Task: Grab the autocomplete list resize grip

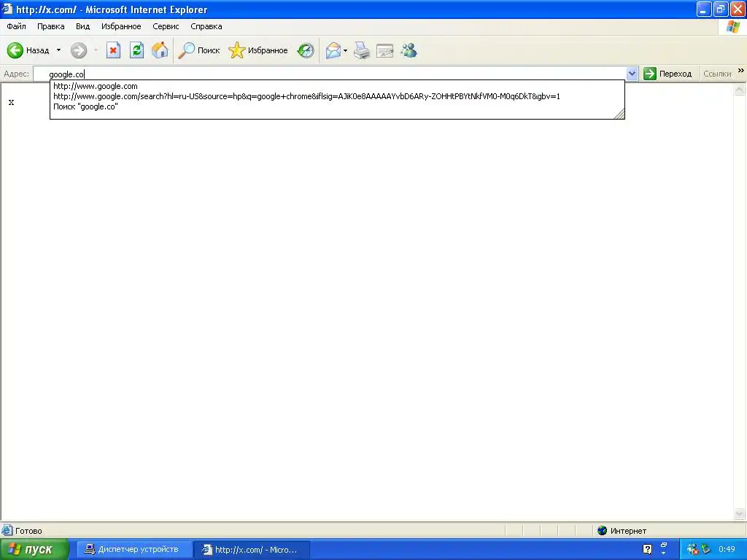Action: click(x=619, y=114)
